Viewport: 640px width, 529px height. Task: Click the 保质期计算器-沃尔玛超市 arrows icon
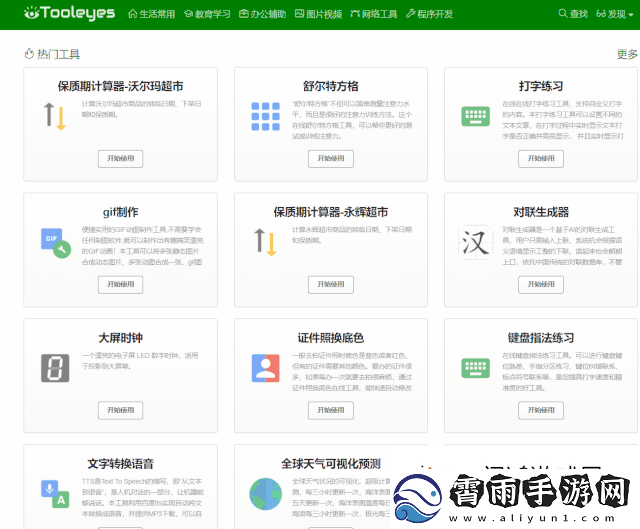click(x=55, y=116)
